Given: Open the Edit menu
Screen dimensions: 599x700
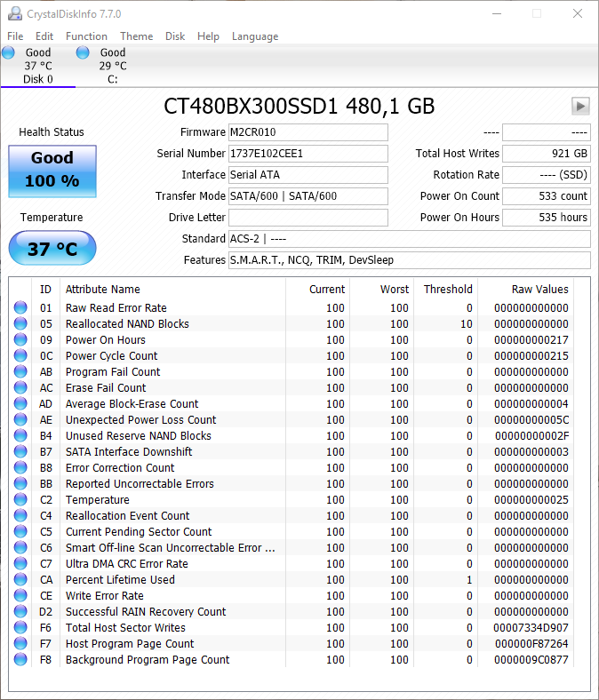Looking at the screenshot, I should click(44, 36).
